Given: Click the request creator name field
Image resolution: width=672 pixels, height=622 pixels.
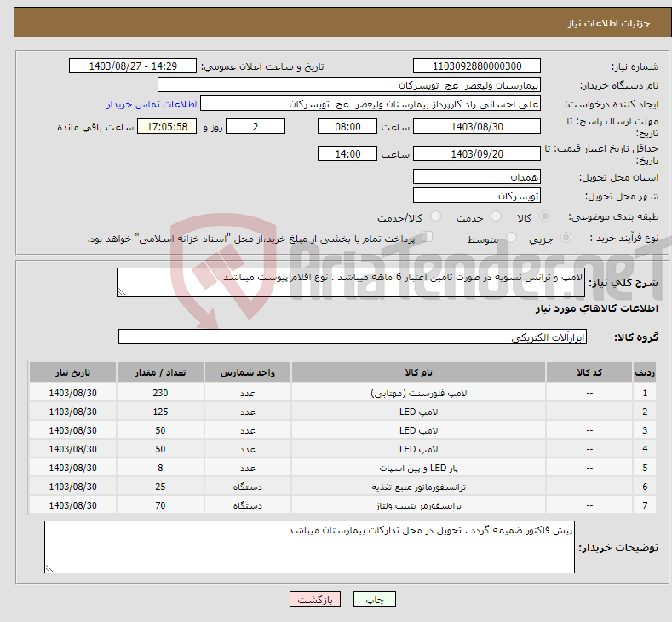Looking at the screenshot, I should pos(370,104).
